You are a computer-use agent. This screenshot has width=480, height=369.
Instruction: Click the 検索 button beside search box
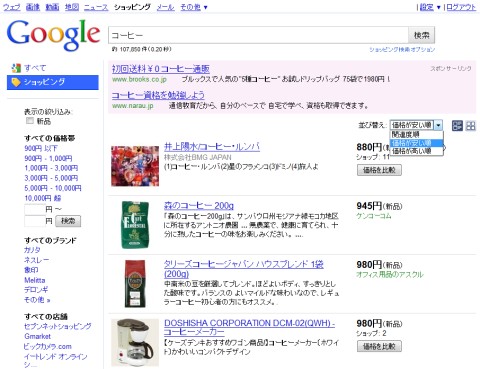tap(422, 35)
